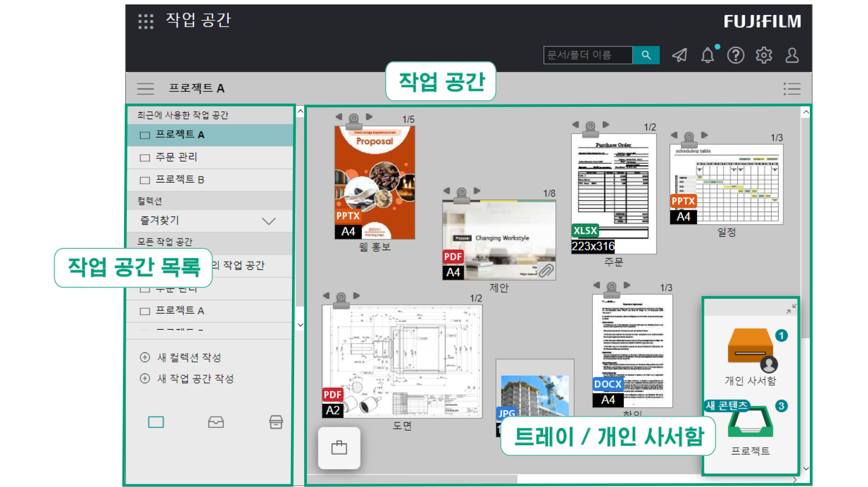Select the inbox tray icon at sidebar bottom
Viewport: 868px width, 487px height.
(216, 422)
